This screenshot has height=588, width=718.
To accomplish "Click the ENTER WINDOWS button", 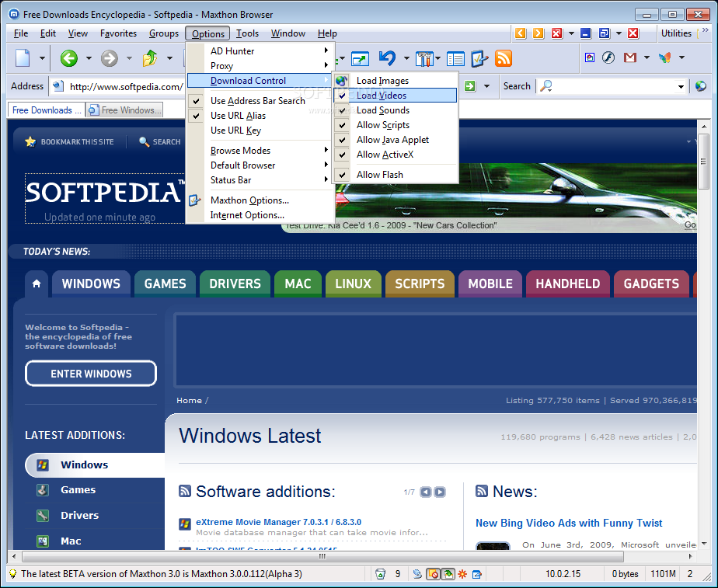I will pos(91,374).
